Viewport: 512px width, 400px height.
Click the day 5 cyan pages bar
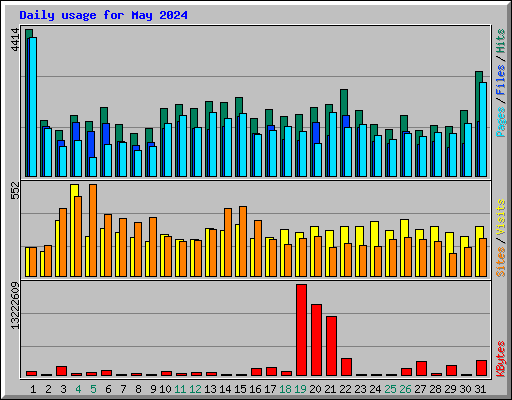[93, 167]
